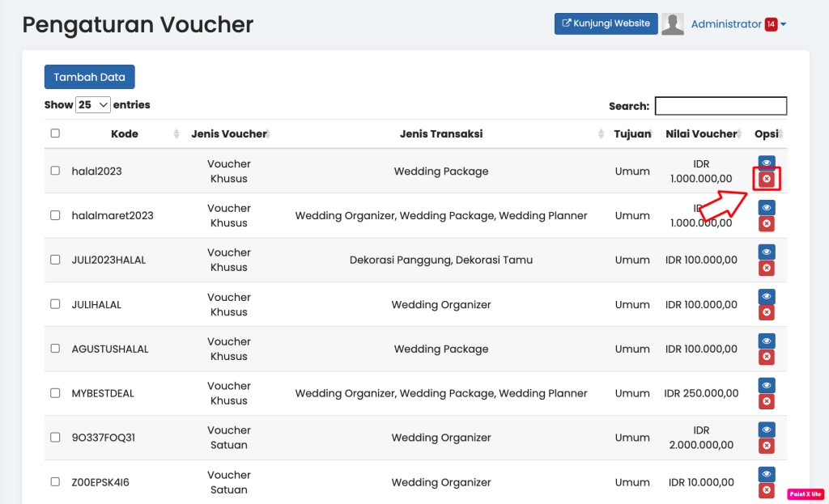Sort by Jenis Transaksi column header
The height and width of the screenshot is (504, 829).
[441, 133]
